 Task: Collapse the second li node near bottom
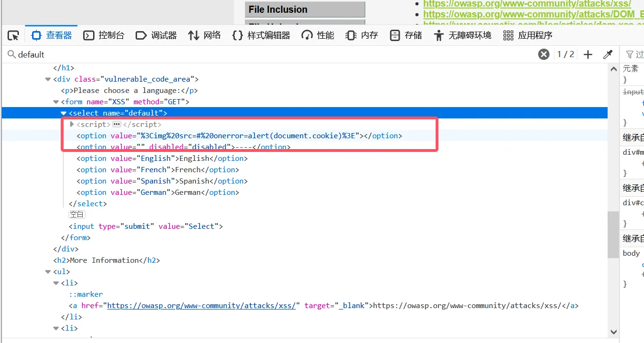tap(56, 328)
